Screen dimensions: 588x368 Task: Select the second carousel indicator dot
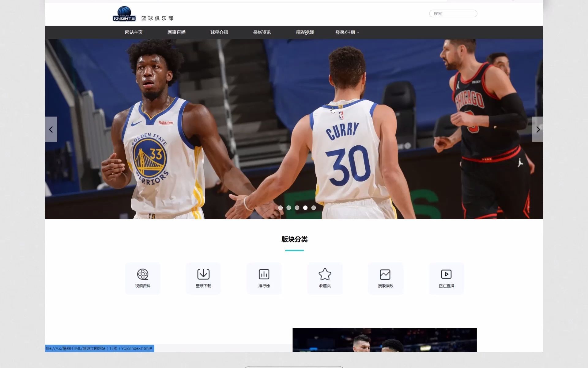point(289,208)
